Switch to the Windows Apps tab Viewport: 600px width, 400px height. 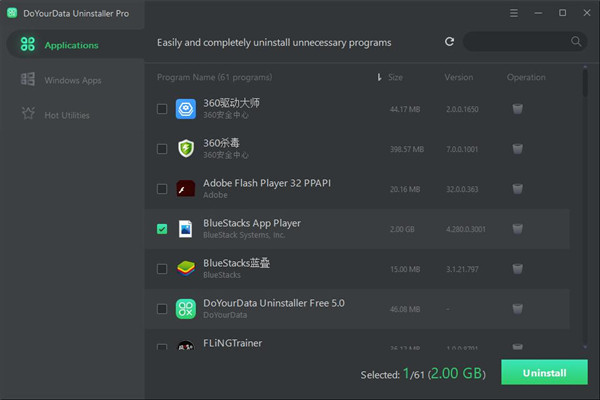(72, 80)
